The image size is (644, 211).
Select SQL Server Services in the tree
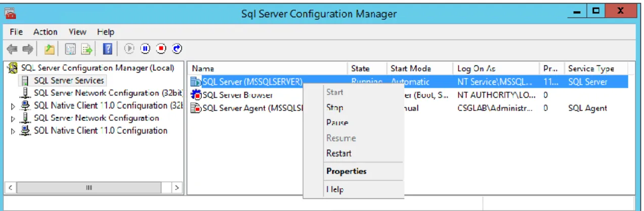click(69, 80)
